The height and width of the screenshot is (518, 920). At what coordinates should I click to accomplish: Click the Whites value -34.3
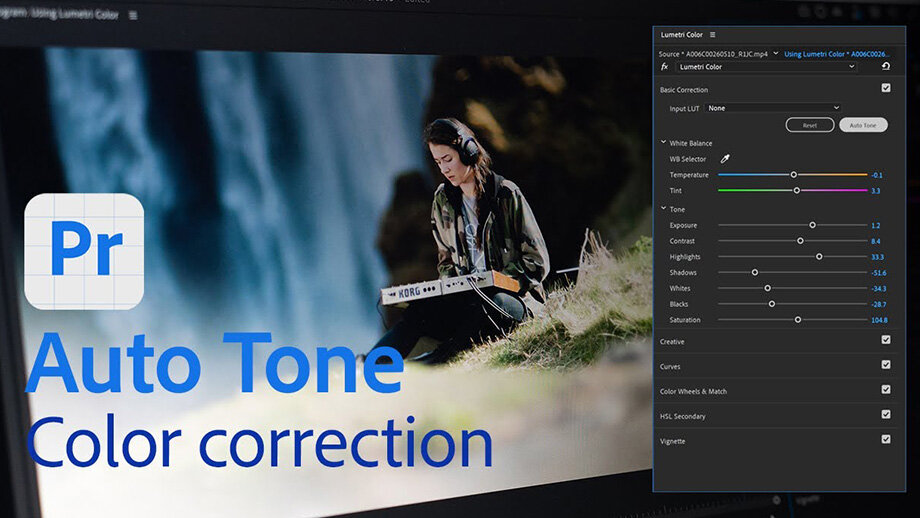878,289
